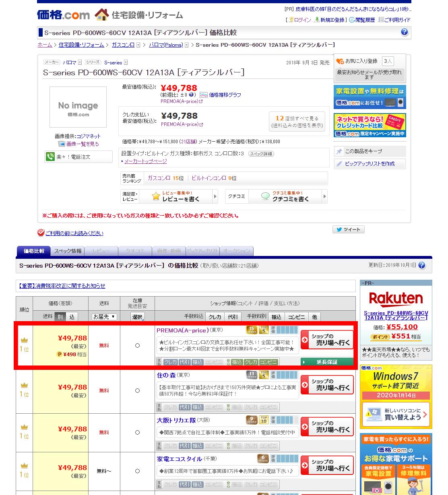Screen dimensions: 448x495
Task: Expand the レビュー arrow beside レビューを書く
Action: [215, 196]
